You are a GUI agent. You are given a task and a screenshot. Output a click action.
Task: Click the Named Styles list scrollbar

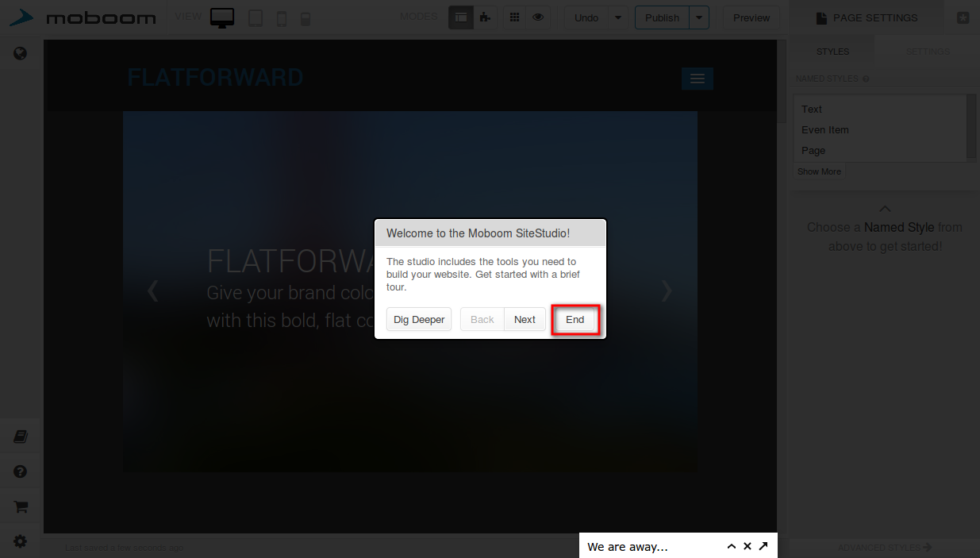point(971,127)
